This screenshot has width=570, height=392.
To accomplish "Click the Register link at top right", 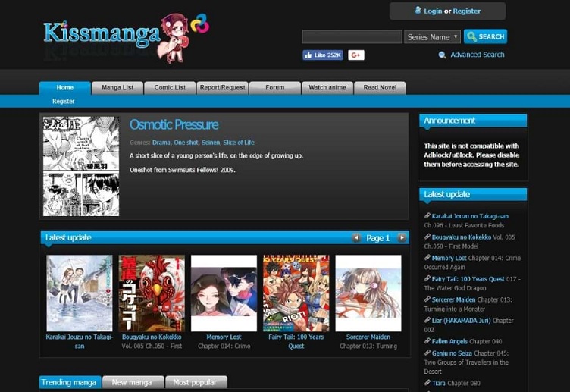I will (467, 11).
